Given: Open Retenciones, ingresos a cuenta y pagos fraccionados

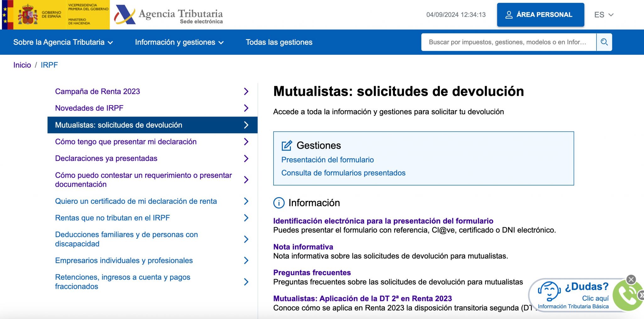Looking at the screenshot, I should click(123, 282).
